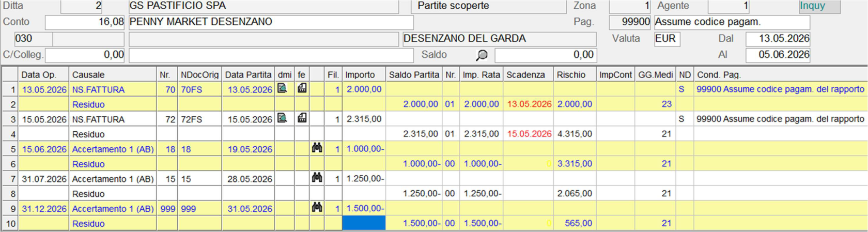Image resolution: width=868 pixels, height=232 pixels.
Task: Click the binoculars icon in row 9
Action: coord(317,208)
